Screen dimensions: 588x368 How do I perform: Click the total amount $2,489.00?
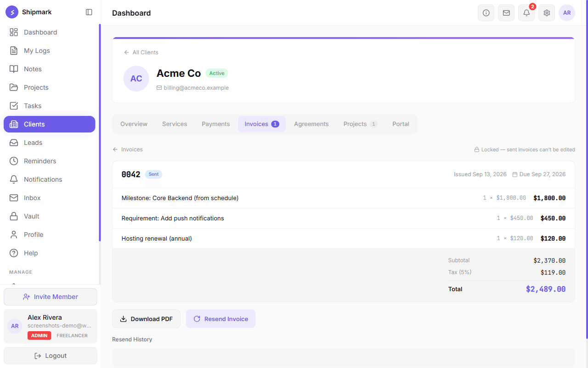click(546, 289)
